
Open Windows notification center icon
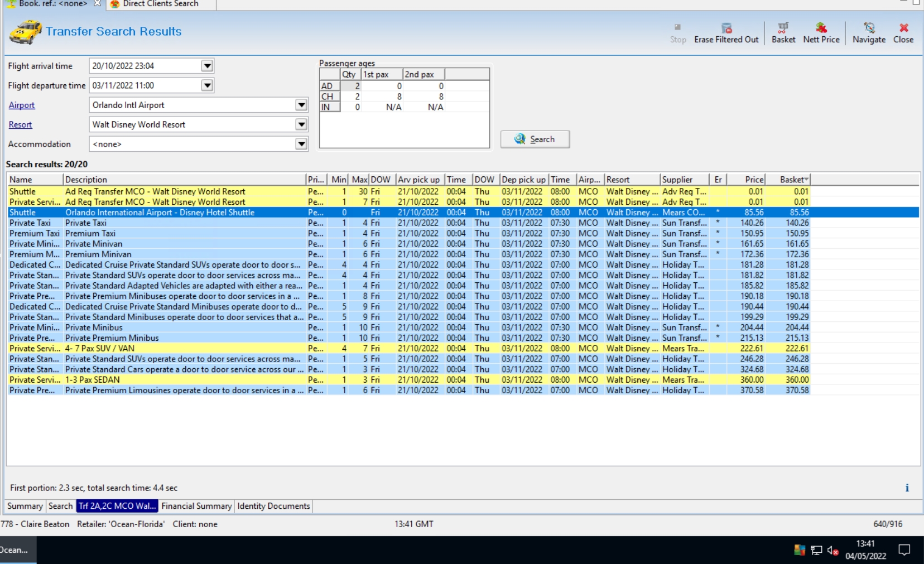pos(904,551)
